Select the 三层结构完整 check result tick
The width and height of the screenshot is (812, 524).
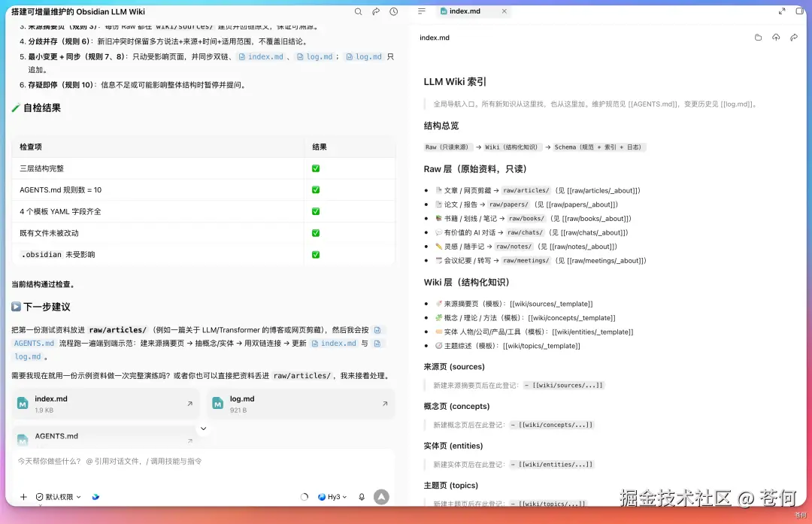click(316, 168)
